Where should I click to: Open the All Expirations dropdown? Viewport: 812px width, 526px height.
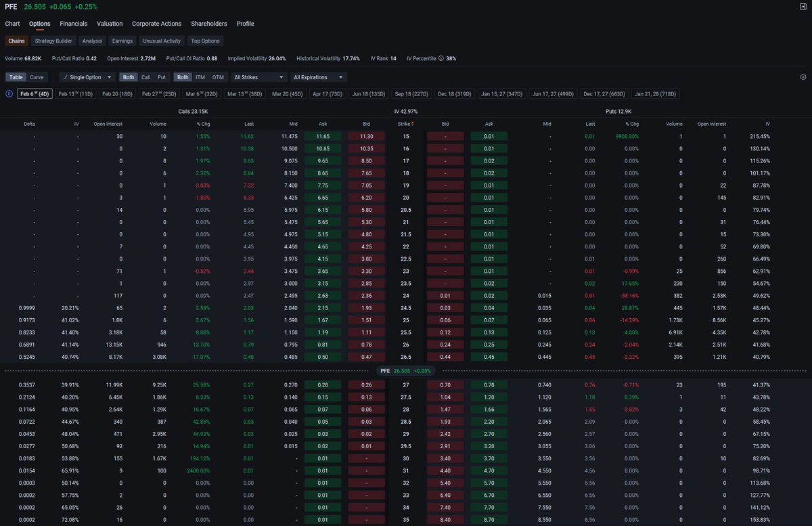319,77
